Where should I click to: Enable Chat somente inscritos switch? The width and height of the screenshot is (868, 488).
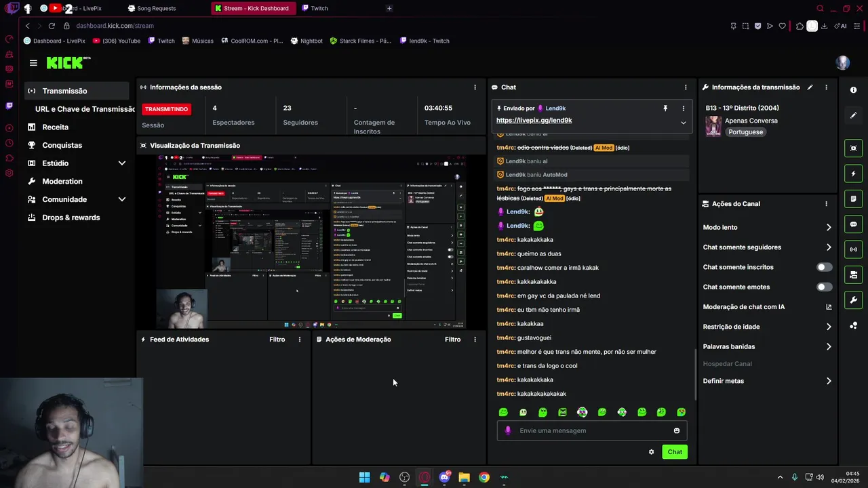click(824, 267)
